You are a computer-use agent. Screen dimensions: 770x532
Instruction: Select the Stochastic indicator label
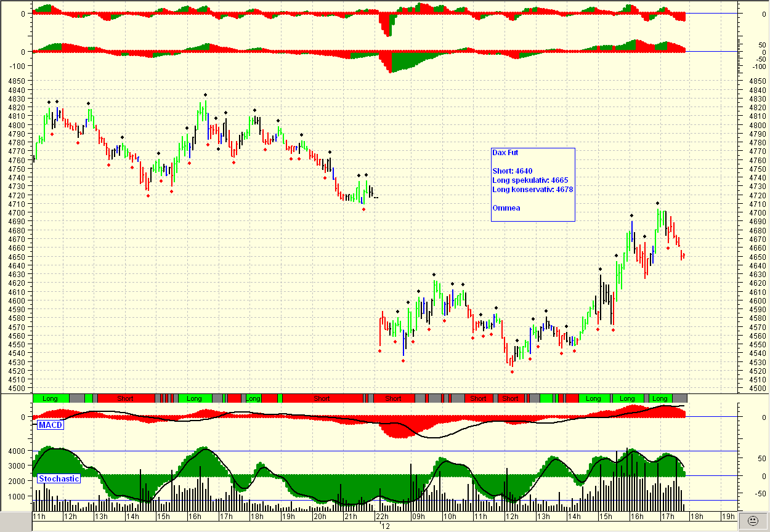coord(59,478)
